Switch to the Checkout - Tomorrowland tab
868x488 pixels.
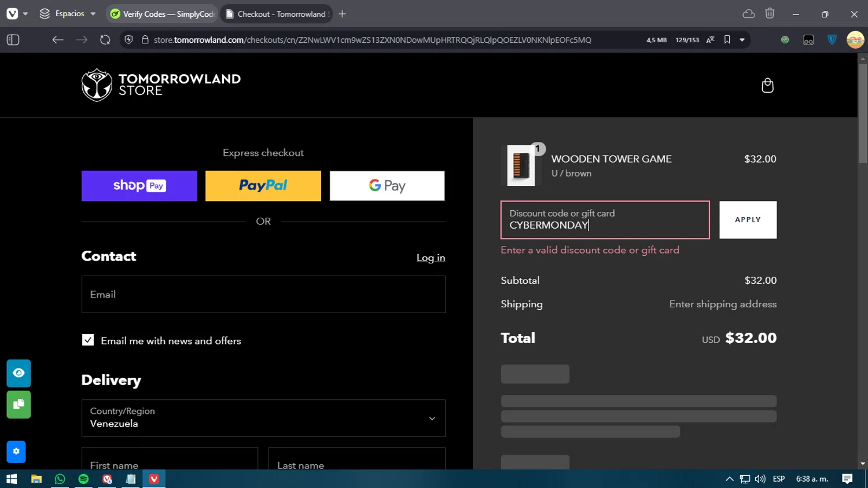tap(277, 14)
